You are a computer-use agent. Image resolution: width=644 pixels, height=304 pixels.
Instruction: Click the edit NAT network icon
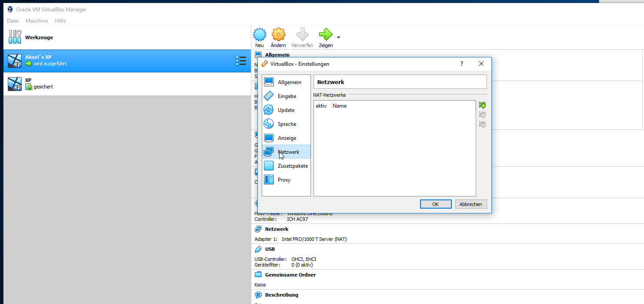[x=482, y=115]
